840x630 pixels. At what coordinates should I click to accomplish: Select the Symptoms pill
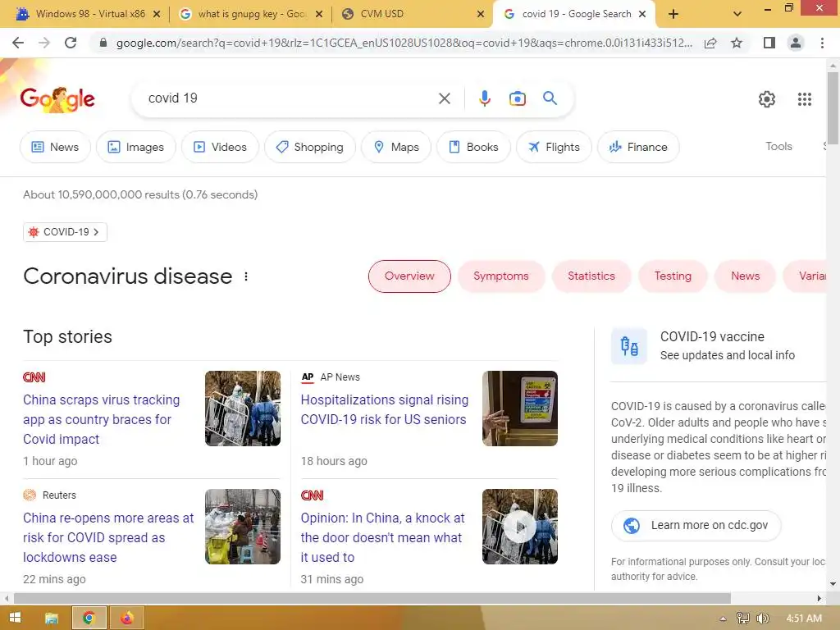(501, 276)
